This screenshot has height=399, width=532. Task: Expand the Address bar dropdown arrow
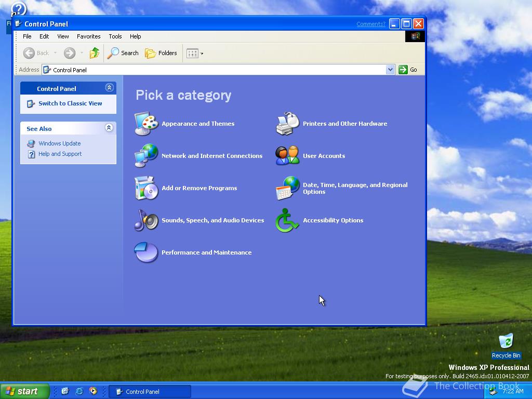pos(390,70)
